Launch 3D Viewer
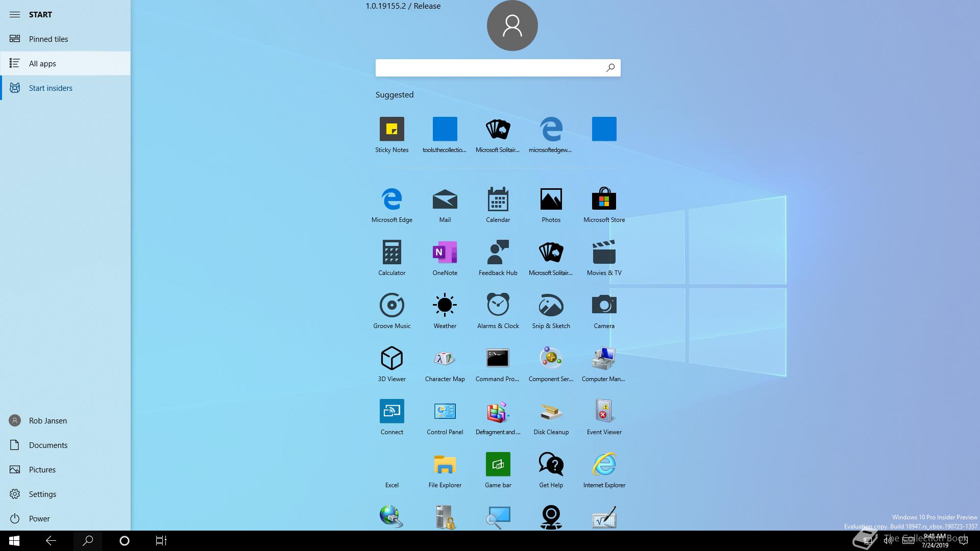This screenshot has height=551, width=980. [x=391, y=364]
